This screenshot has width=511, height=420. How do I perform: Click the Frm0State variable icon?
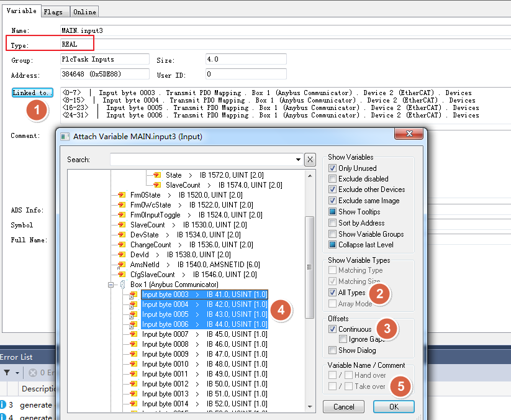pyautogui.click(x=122, y=195)
